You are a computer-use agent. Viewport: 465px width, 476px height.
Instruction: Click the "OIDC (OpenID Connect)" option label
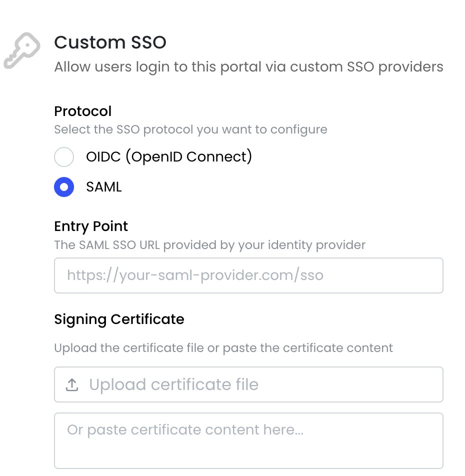(x=169, y=157)
